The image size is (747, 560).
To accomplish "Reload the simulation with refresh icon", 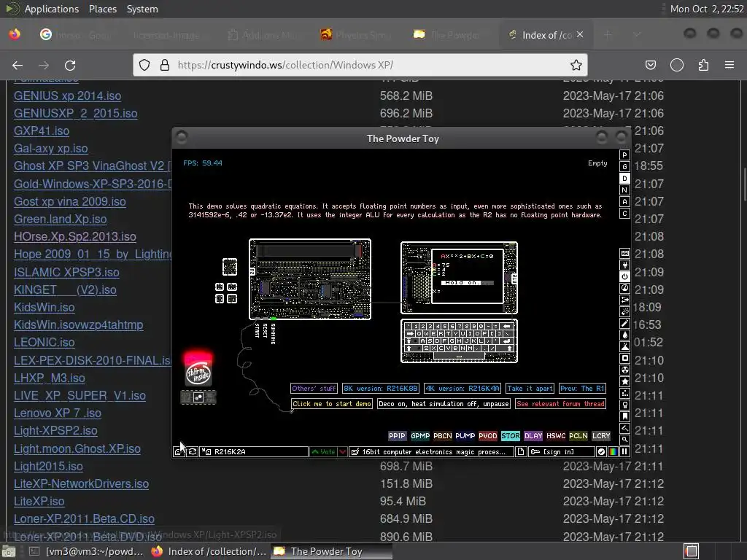I will (192, 451).
